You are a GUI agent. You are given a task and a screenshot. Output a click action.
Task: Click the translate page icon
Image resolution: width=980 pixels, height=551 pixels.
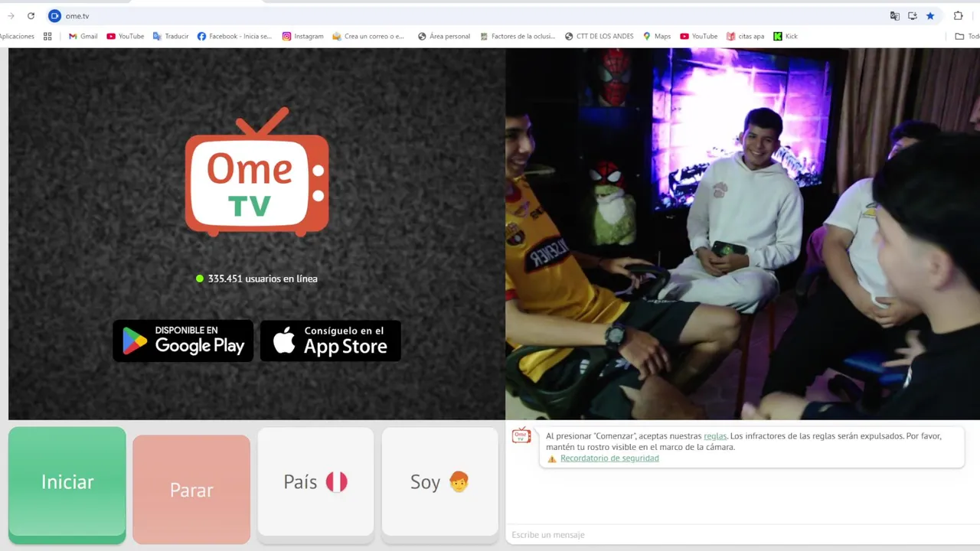[x=894, y=16]
